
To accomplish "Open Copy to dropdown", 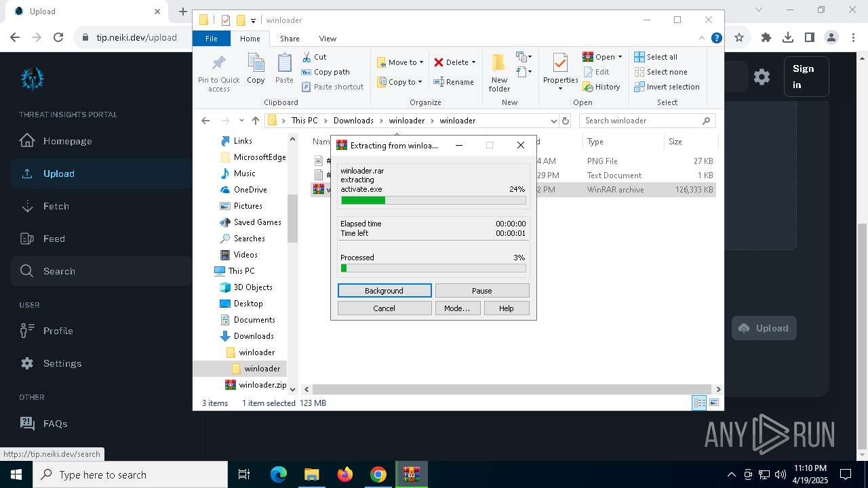I will coord(399,82).
